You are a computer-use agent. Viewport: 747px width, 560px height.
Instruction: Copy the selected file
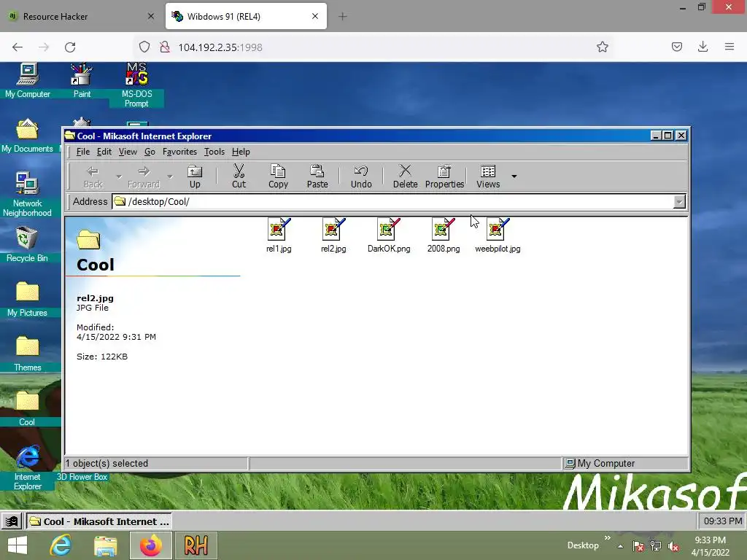[278, 176]
